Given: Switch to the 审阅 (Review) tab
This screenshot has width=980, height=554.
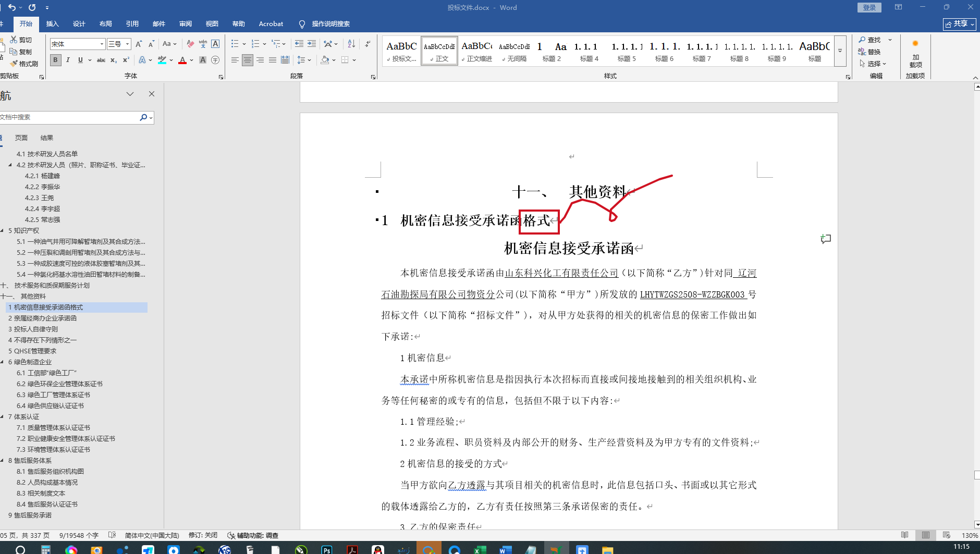Looking at the screenshot, I should [x=185, y=24].
